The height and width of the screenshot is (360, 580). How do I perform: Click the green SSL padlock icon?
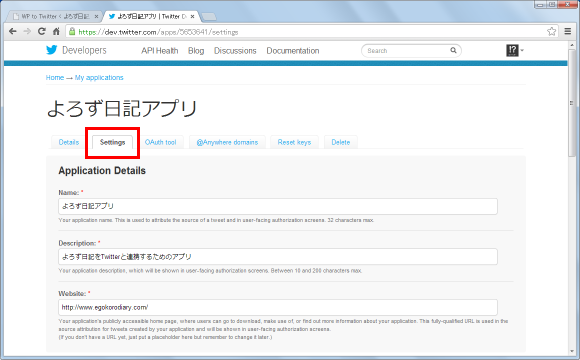[x=72, y=31]
